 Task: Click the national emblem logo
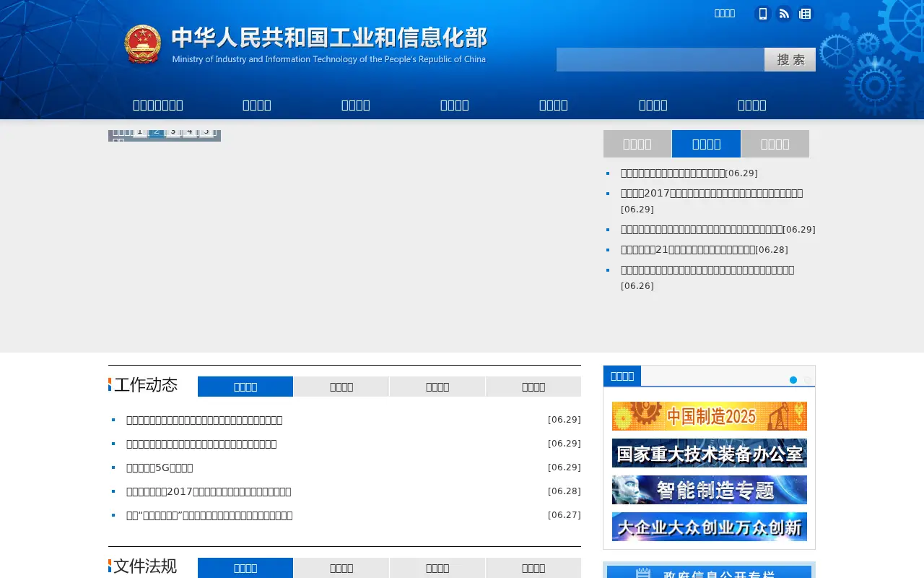(143, 44)
